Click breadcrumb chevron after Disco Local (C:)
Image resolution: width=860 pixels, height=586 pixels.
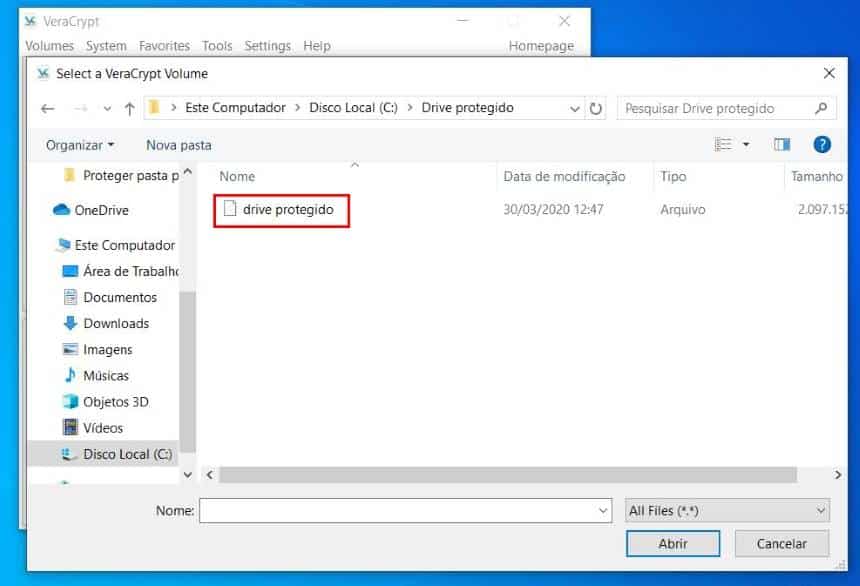[410, 108]
